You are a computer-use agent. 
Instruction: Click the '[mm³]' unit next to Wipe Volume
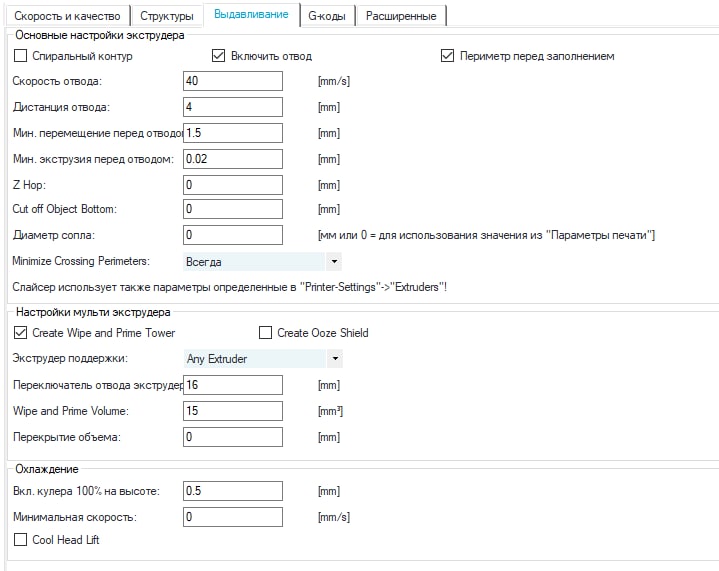(x=330, y=411)
